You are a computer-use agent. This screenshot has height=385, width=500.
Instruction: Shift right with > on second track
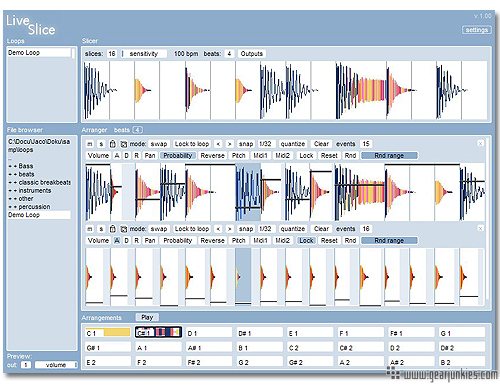(x=229, y=229)
